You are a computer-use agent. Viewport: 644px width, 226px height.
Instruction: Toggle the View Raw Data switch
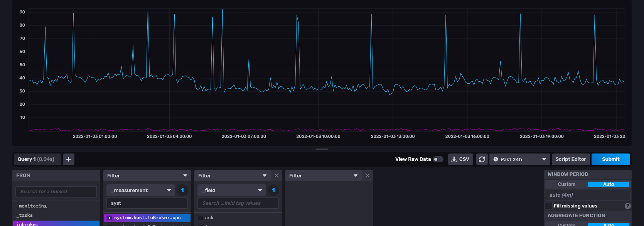(x=438, y=159)
